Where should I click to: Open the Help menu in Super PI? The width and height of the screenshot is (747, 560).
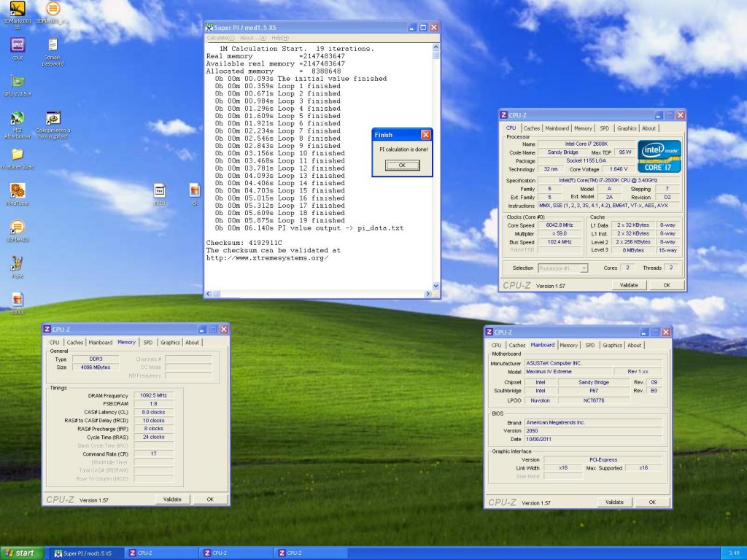280,38
